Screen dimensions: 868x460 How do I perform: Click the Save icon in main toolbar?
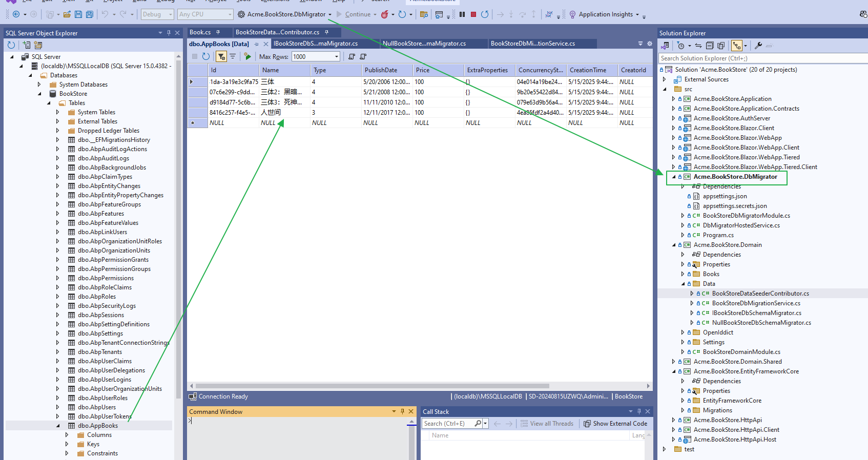[78, 14]
